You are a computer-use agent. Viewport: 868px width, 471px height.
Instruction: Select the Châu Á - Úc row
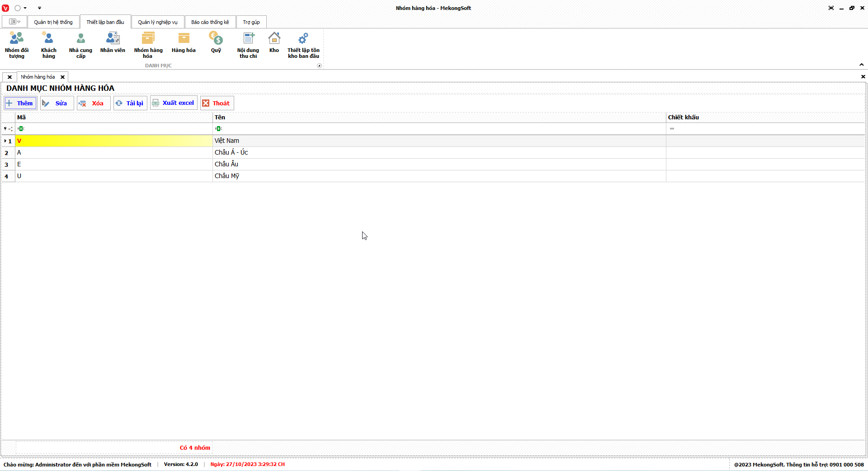coord(433,153)
